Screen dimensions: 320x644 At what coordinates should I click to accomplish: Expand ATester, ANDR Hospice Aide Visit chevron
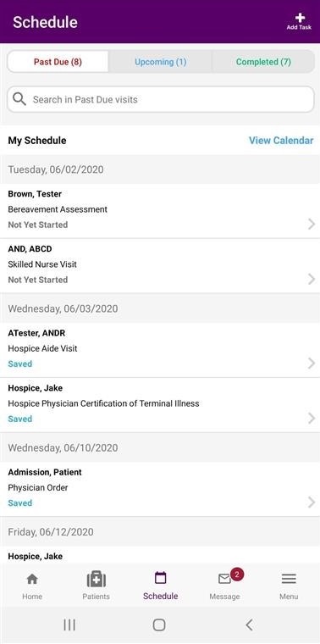pyautogui.click(x=312, y=363)
